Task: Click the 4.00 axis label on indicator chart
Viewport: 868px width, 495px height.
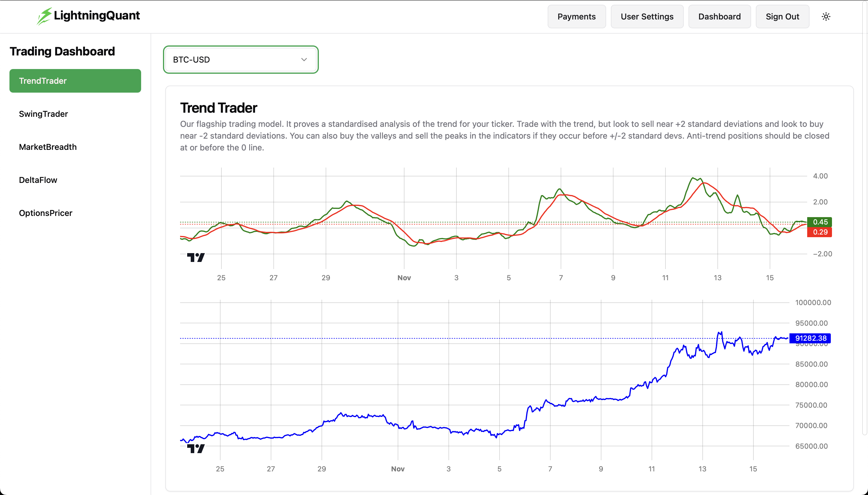Action: (x=820, y=176)
